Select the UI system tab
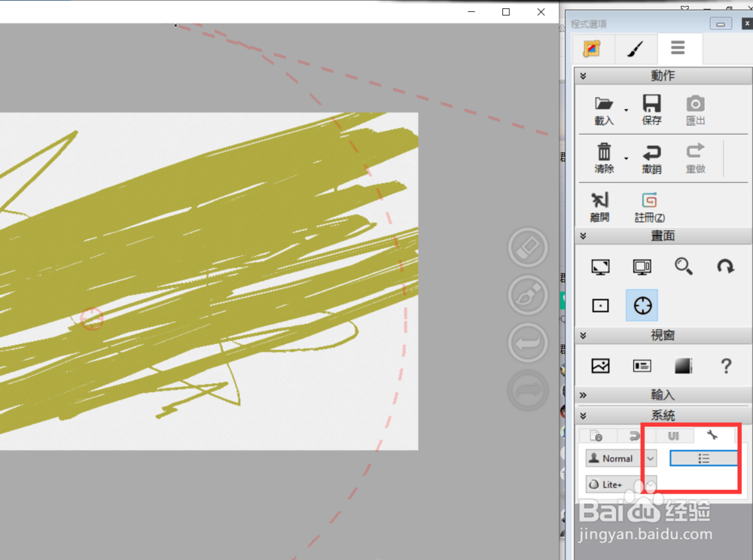753x560 pixels. [673, 436]
